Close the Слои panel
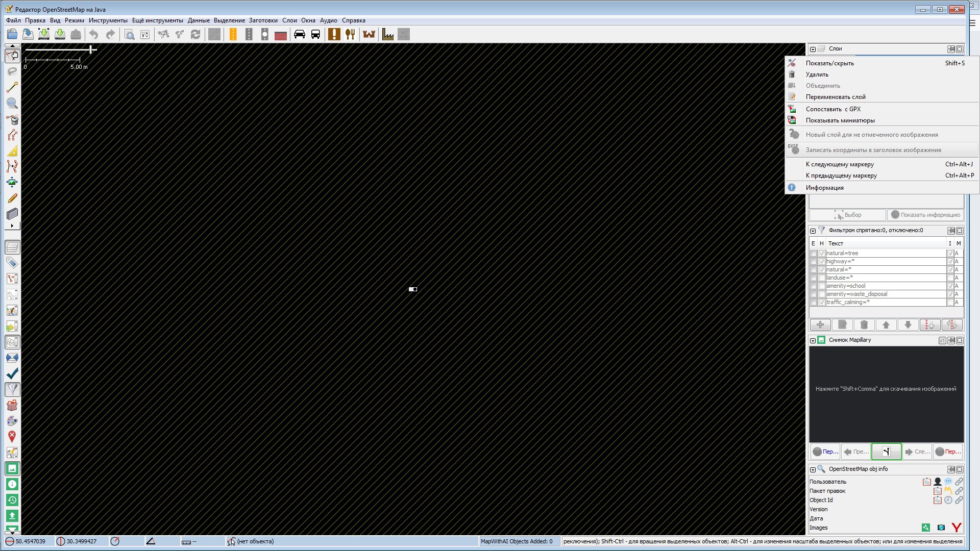Screen dimensions: 980x551 pyautogui.click(x=960, y=49)
